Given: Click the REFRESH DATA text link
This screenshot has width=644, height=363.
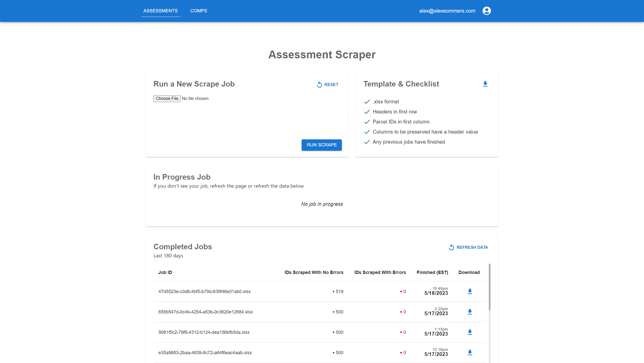Looking at the screenshot, I should click(472, 247).
